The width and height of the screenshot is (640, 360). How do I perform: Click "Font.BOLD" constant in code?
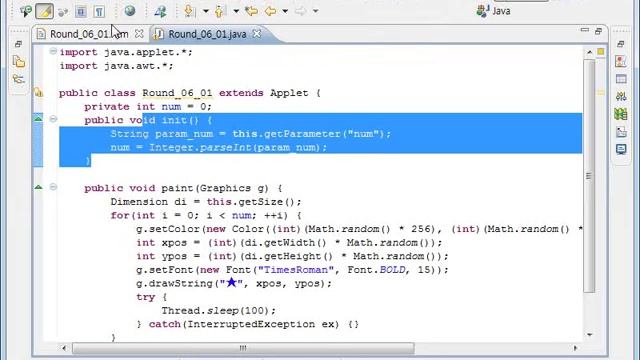pos(376,270)
